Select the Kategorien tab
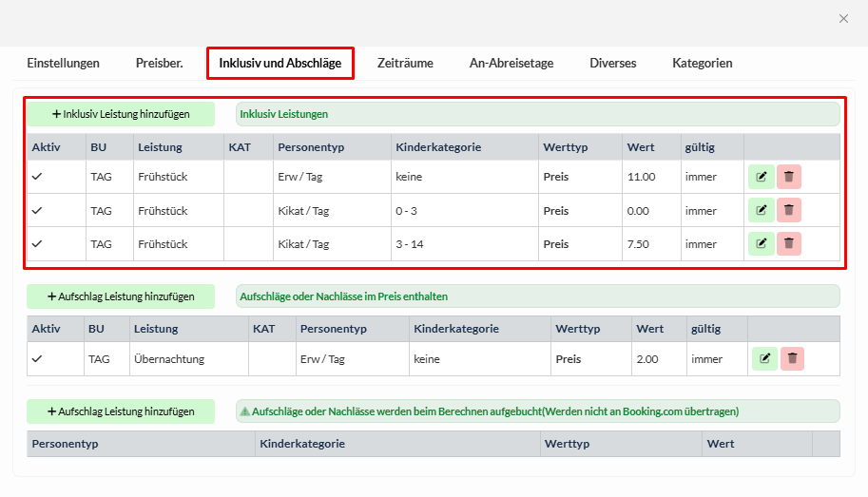The height and width of the screenshot is (497, 868). pyautogui.click(x=702, y=64)
